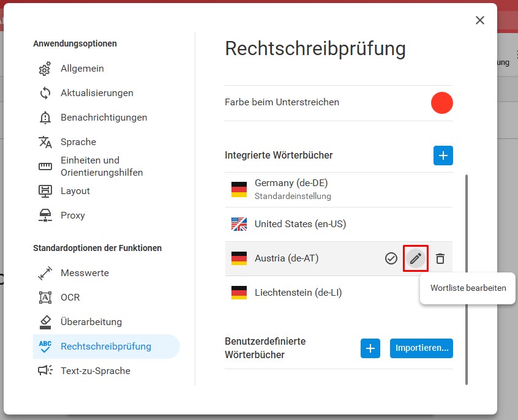Click the network icon beside Proxy
Viewport: 518px width, 420px height.
45,215
